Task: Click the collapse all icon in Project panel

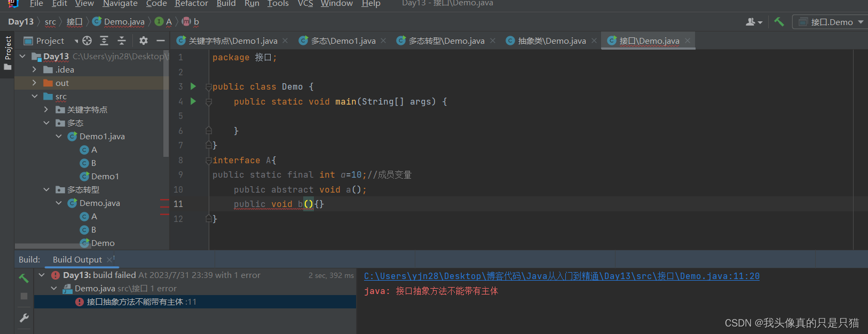Action: [122, 41]
